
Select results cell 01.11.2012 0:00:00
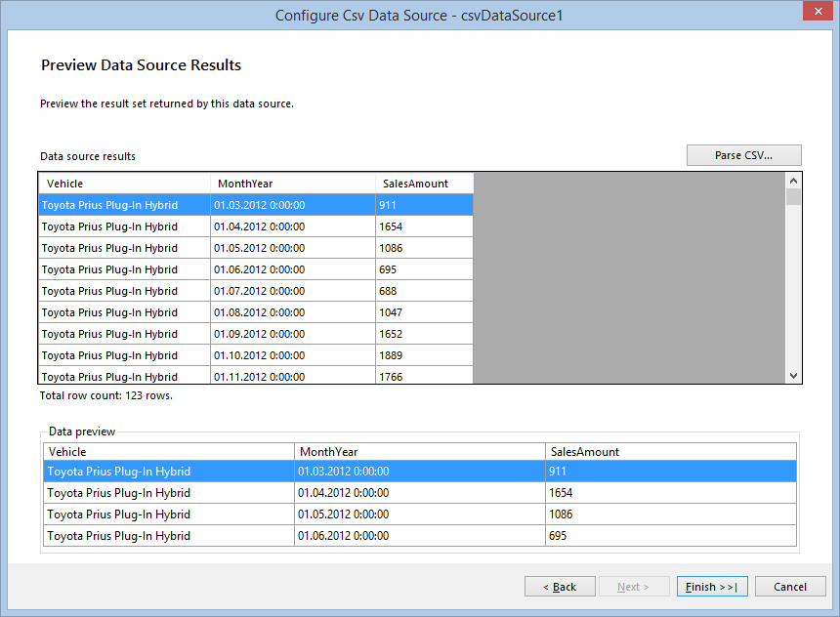click(293, 375)
